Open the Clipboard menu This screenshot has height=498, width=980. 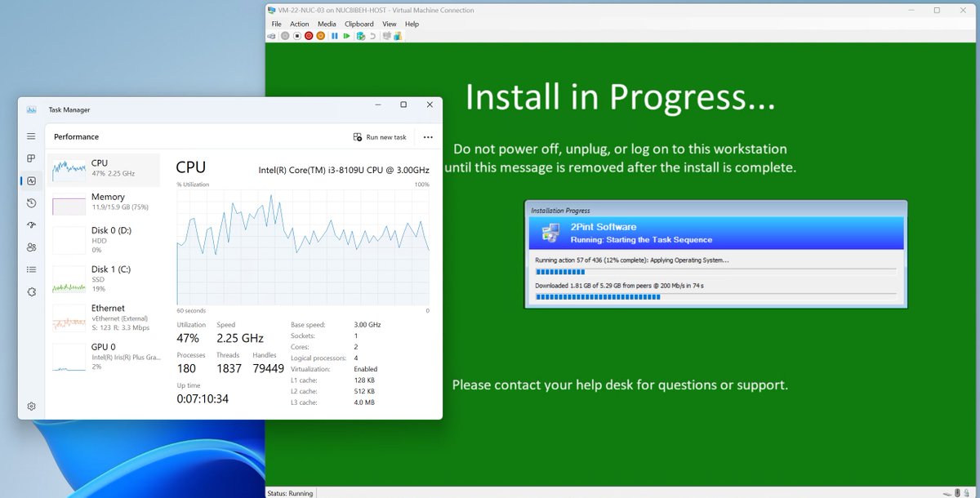pyautogui.click(x=359, y=24)
